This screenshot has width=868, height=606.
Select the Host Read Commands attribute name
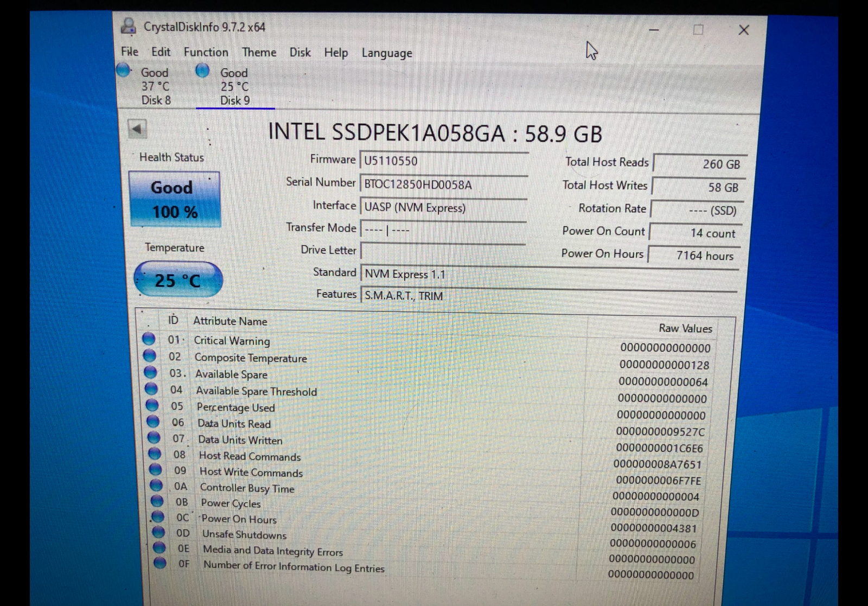point(250,456)
